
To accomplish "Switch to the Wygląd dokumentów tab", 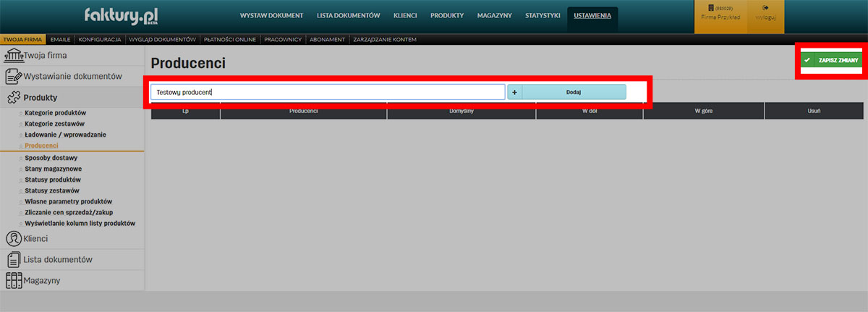I will pyautogui.click(x=162, y=39).
